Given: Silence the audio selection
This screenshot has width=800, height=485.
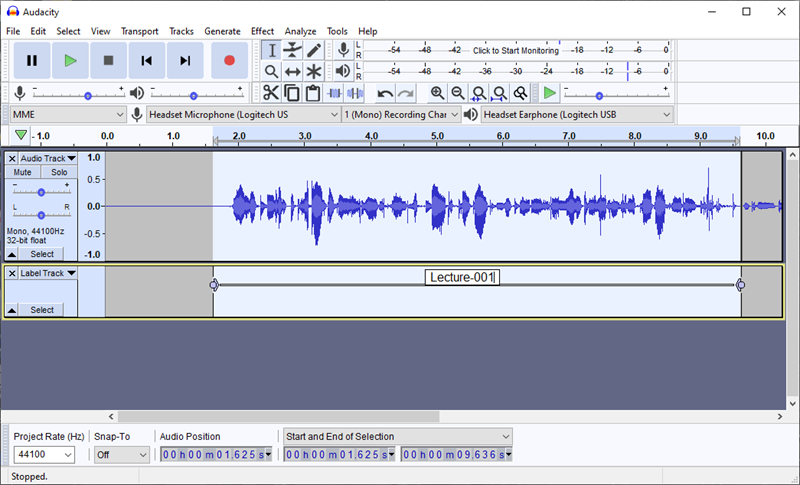Looking at the screenshot, I should pos(355,93).
